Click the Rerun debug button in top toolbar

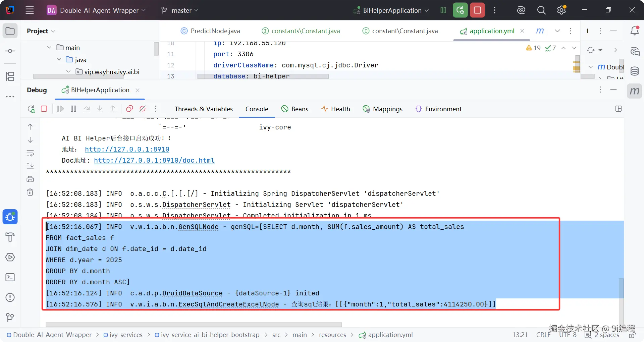460,10
